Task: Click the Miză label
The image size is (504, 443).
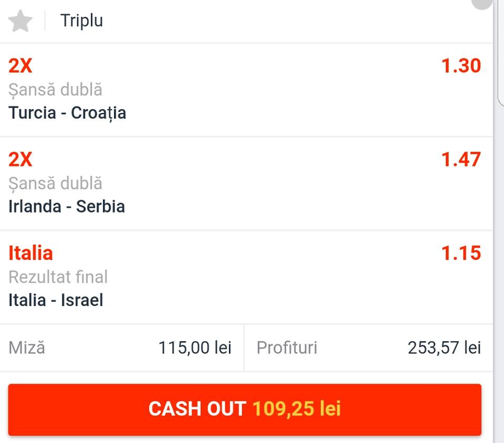Action: click(x=27, y=347)
